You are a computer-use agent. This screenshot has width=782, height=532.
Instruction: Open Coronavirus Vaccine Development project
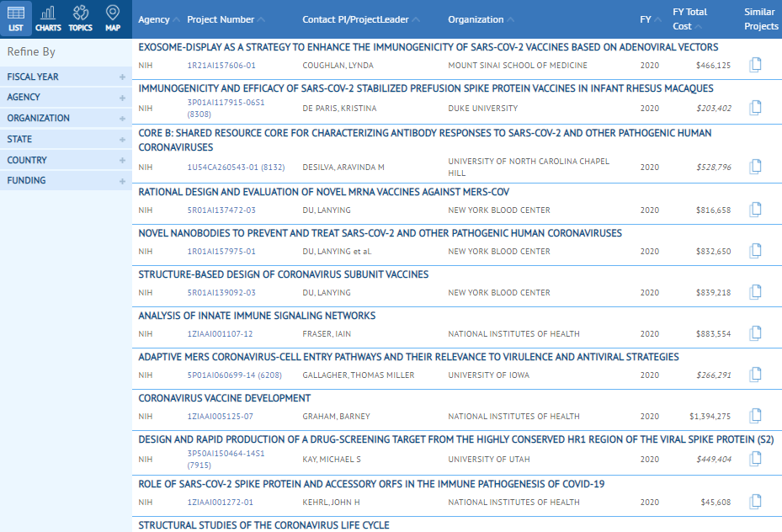225,398
